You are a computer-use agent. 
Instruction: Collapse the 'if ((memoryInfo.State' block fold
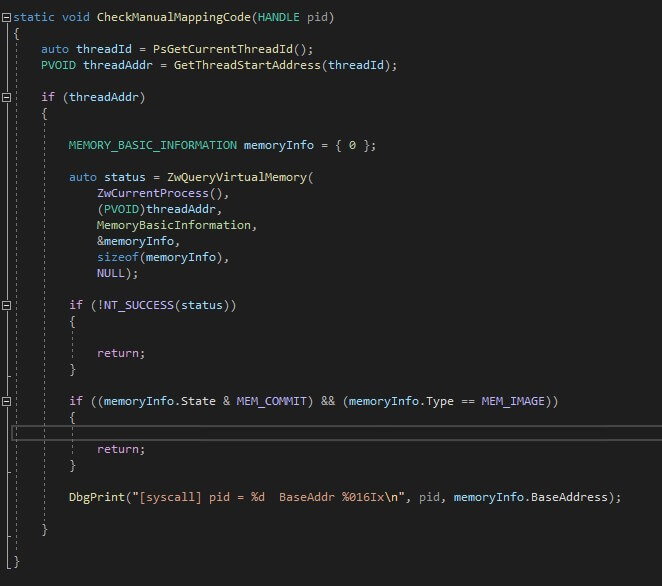pos(6,402)
